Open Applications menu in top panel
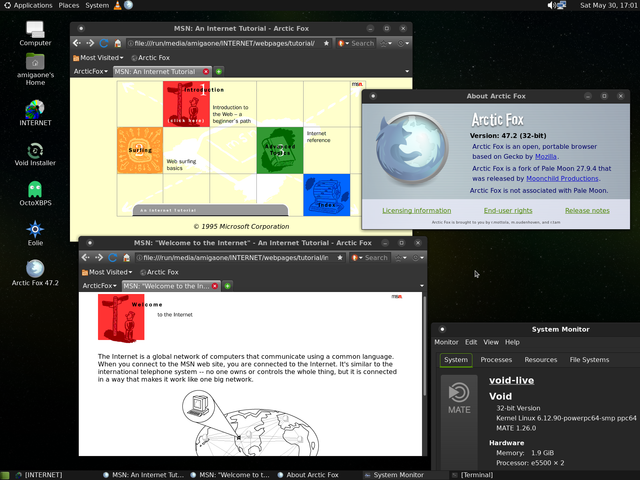Screen dimensions: 640x480 pyautogui.click(x=28, y=5)
